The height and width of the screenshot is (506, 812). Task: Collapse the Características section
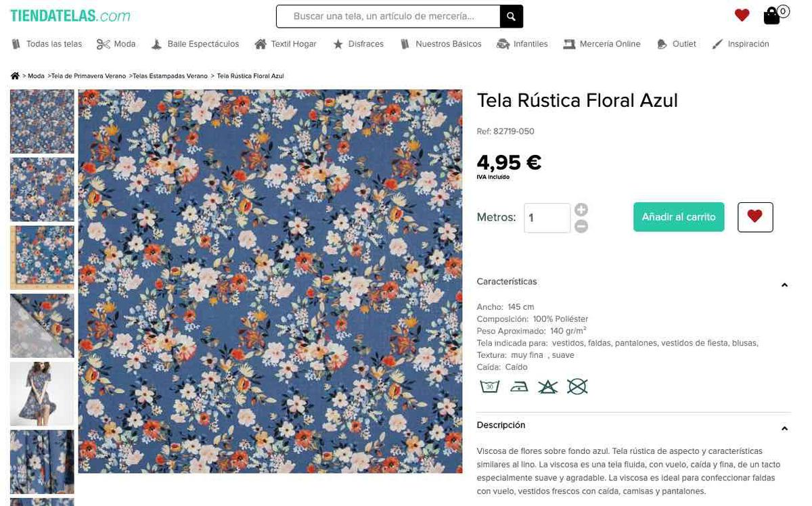point(784,285)
